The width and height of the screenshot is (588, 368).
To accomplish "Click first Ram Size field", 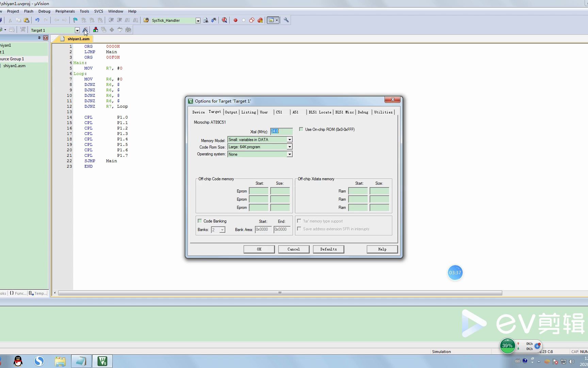I will [x=379, y=191].
